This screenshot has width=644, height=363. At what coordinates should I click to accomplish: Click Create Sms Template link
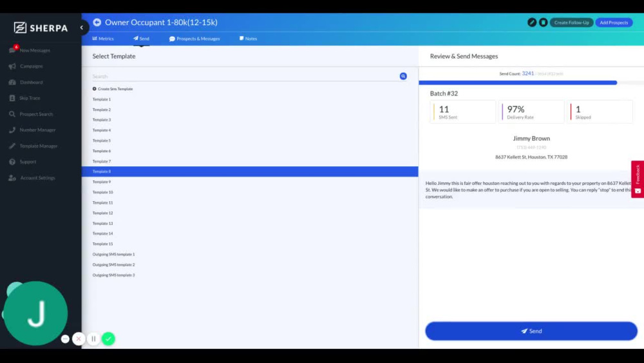(x=113, y=89)
